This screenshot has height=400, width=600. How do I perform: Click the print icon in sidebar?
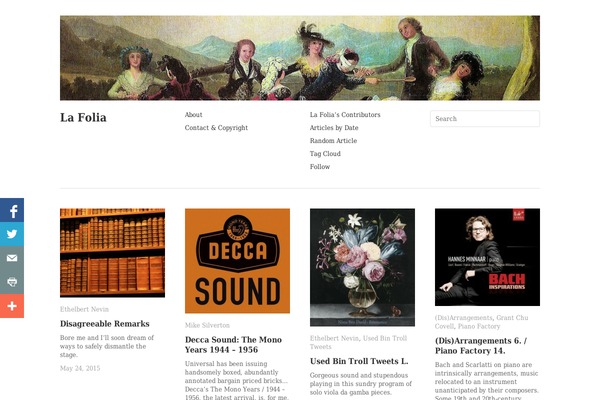pyautogui.click(x=11, y=282)
